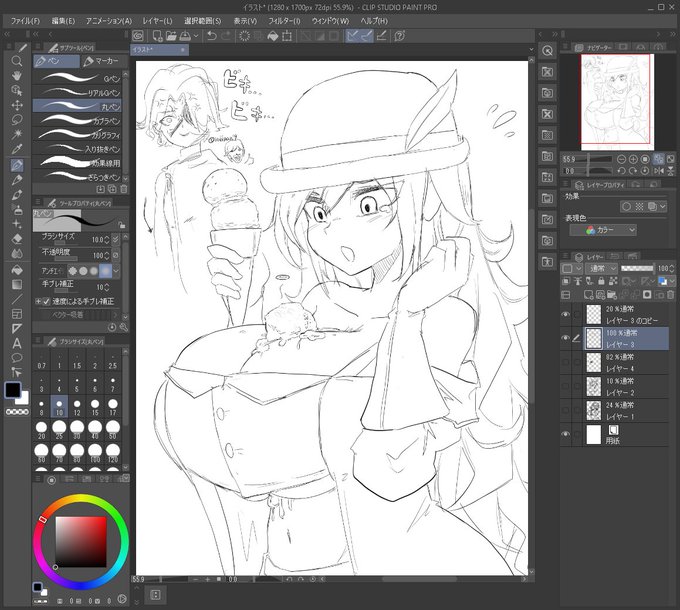Choose brush size preset 12

(x=77, y=407)
